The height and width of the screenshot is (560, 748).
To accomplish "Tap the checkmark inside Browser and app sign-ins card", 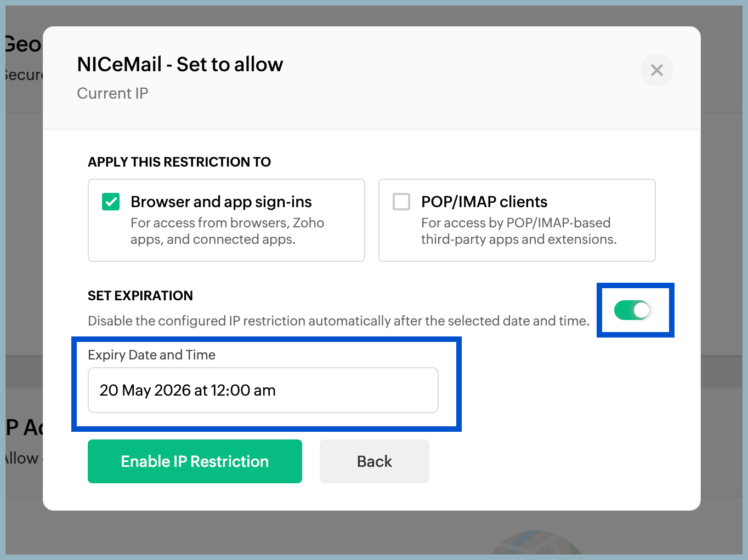I will (x=110, y=202).
